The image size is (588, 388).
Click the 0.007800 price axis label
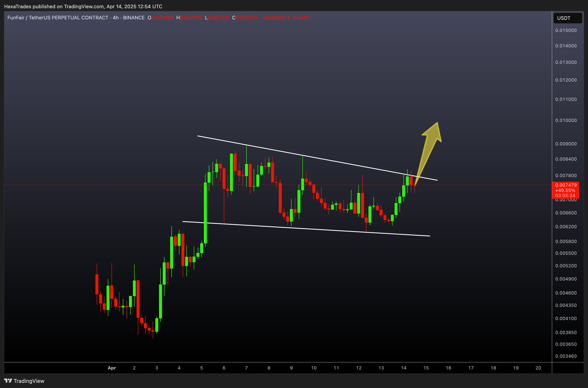coord(566,175)
